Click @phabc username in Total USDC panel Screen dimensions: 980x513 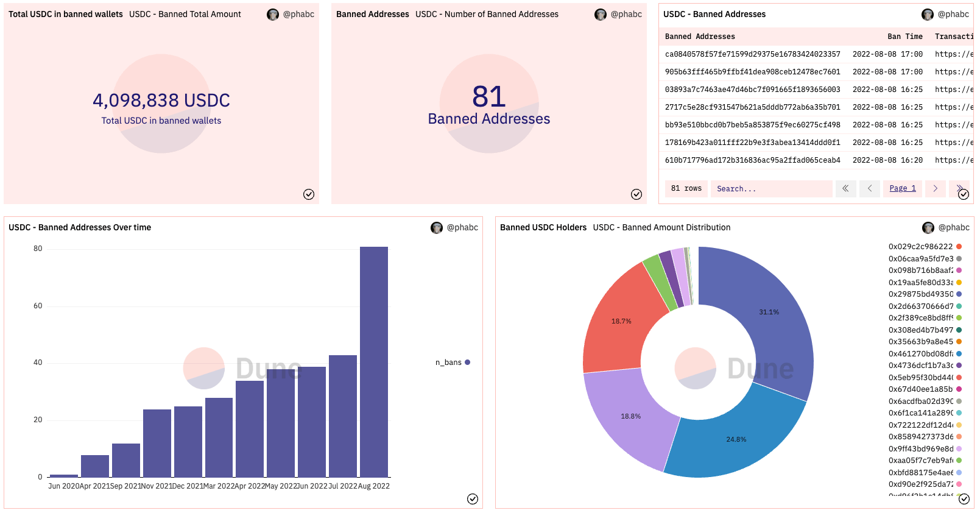(298, 14)
